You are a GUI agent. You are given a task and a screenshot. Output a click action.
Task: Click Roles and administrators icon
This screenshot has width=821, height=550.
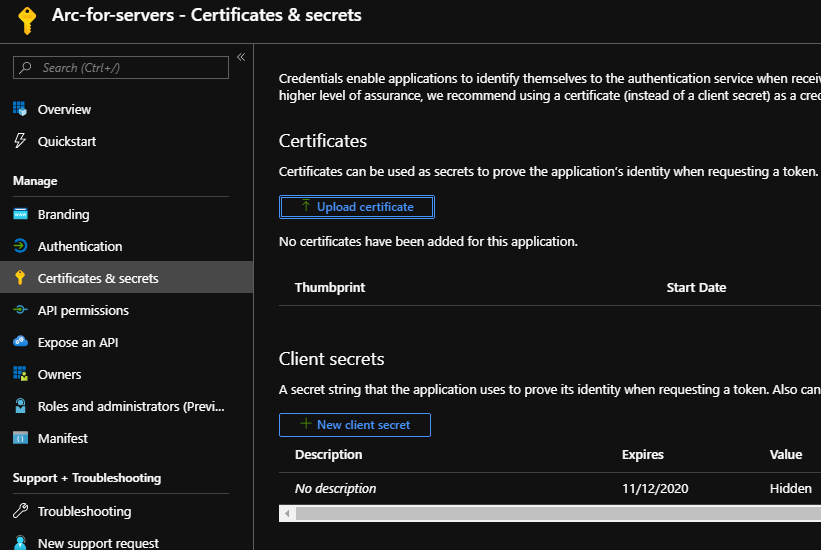click(20, 406)
